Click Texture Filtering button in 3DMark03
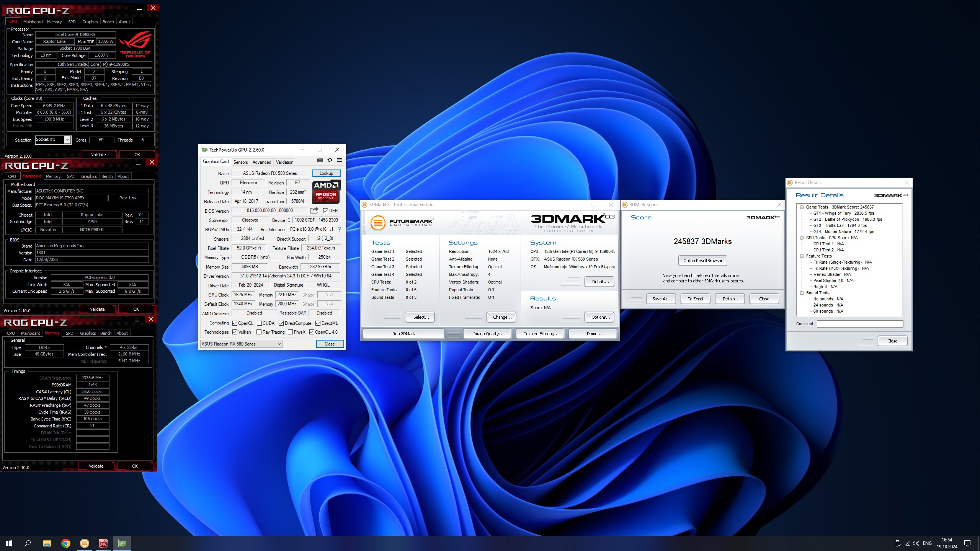The width and height of the screenshot is (980, 551). (541, 334)
